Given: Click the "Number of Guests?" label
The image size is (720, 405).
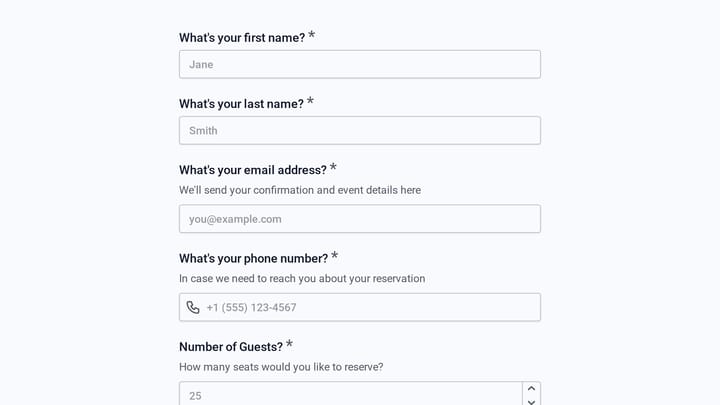Looking at the screenshot, I should click(x=231, y=347).
